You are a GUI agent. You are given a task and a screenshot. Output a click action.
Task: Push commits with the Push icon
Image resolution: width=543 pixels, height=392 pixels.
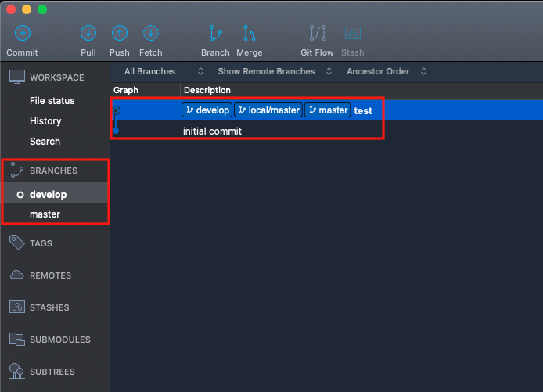[120, 33]
